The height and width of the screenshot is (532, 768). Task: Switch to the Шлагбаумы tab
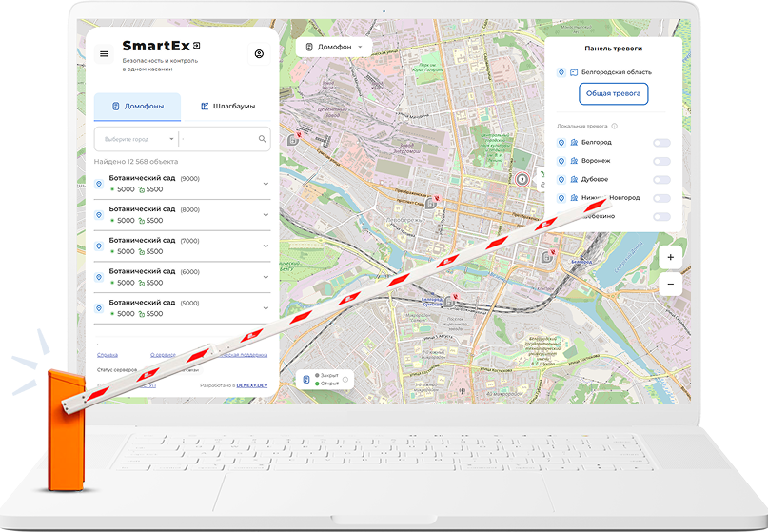coord(227,107)
